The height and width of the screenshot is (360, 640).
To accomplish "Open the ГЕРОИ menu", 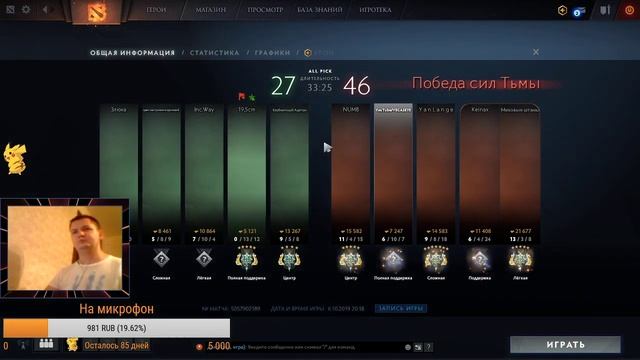I will pos(156,10).
